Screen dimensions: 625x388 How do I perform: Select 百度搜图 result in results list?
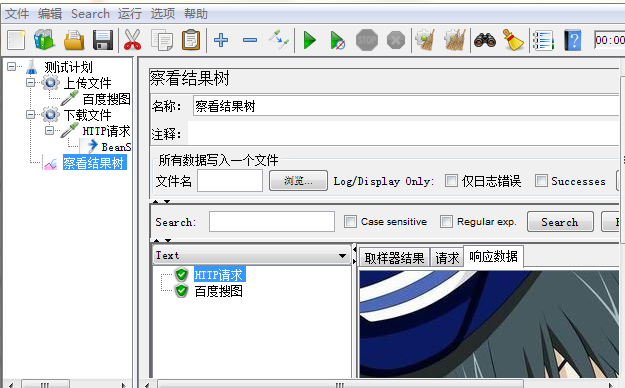[x=218, y=291]
